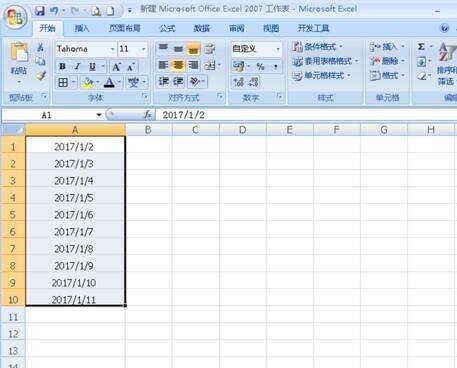
Task: Switch to the 开始 (Home) tab
Action: coord(47,29)
